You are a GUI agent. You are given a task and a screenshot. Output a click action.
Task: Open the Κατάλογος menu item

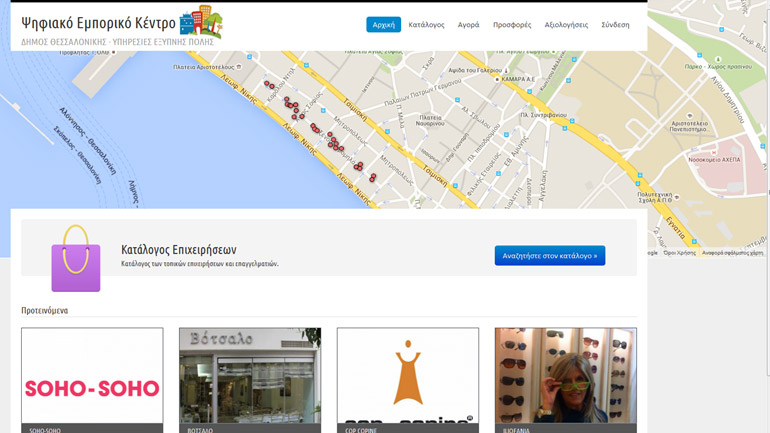click(x=426, y=24)
